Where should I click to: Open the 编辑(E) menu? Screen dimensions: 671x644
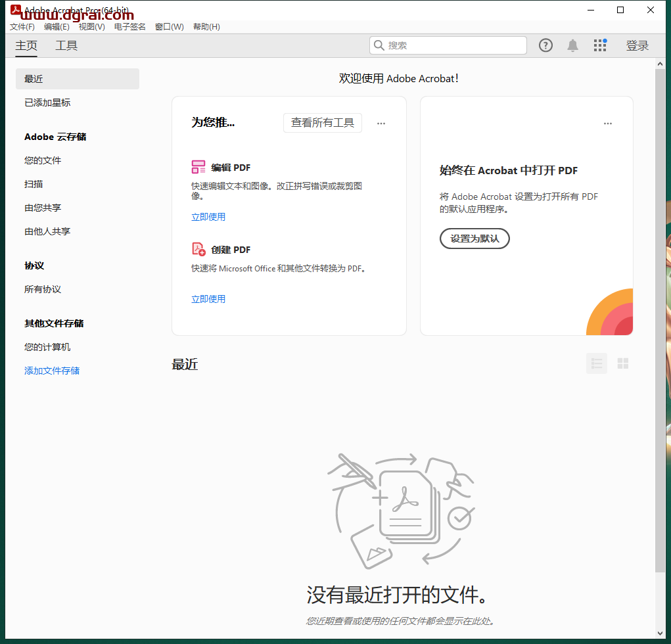[x=57, y=26]
